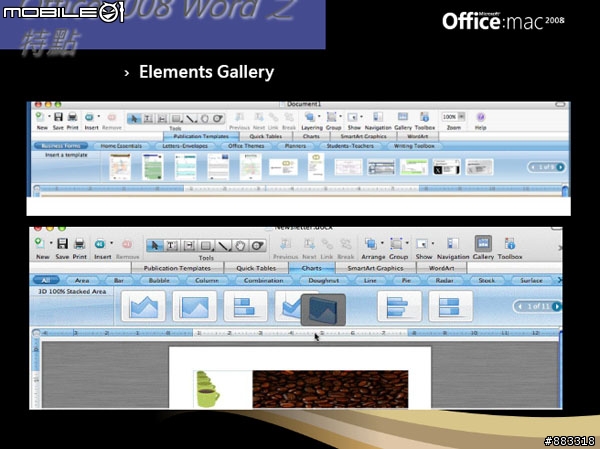Click the Gallery icon in Document1 toolbar
600x449 pixels.
pyautogui.click(x=403, y=117)
